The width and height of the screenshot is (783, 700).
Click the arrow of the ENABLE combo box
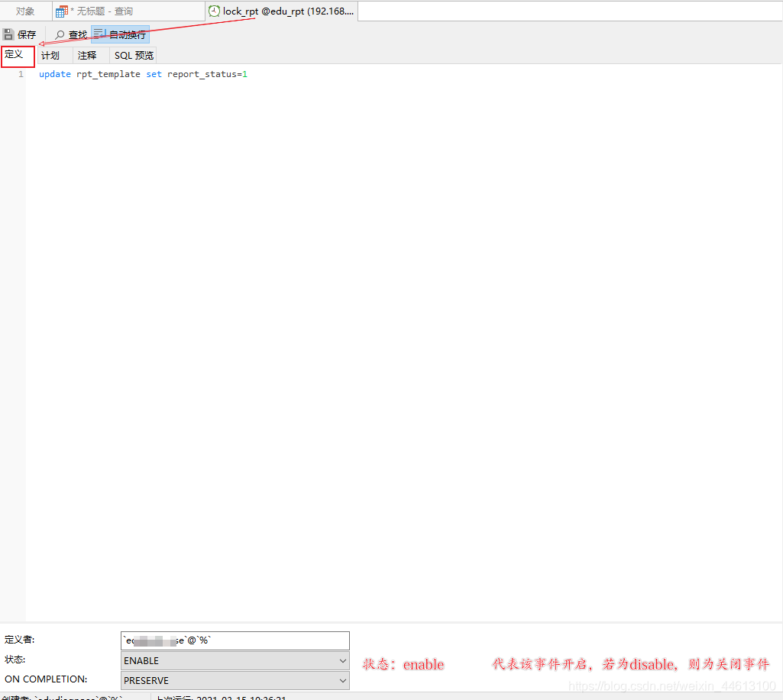point(342,661)
